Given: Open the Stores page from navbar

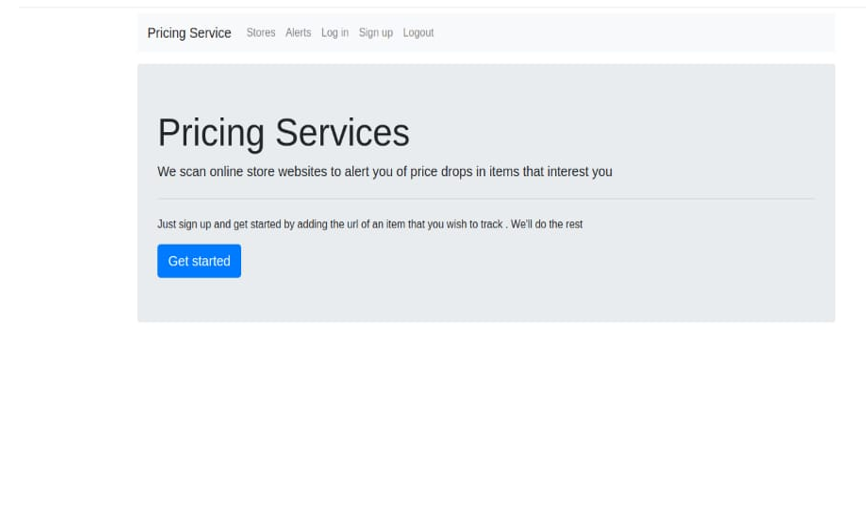Looking at the screenshot, I should [x=261, y=33].
